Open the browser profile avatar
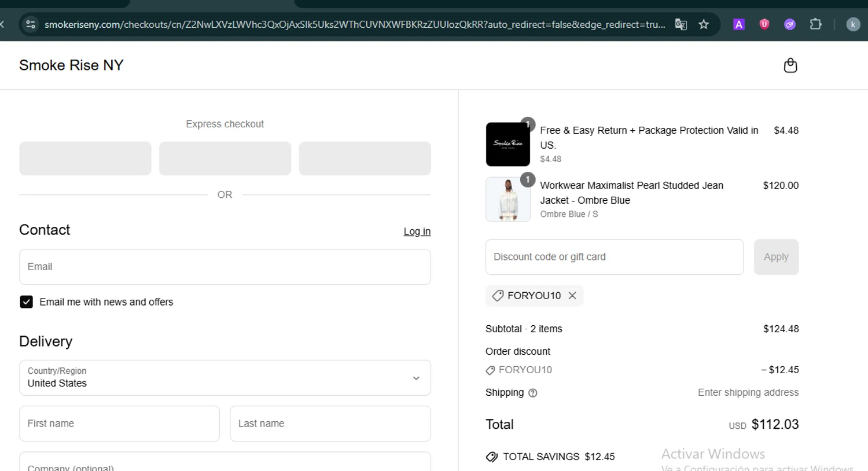This screenshot has height=471, width=868. click(853, 24)
